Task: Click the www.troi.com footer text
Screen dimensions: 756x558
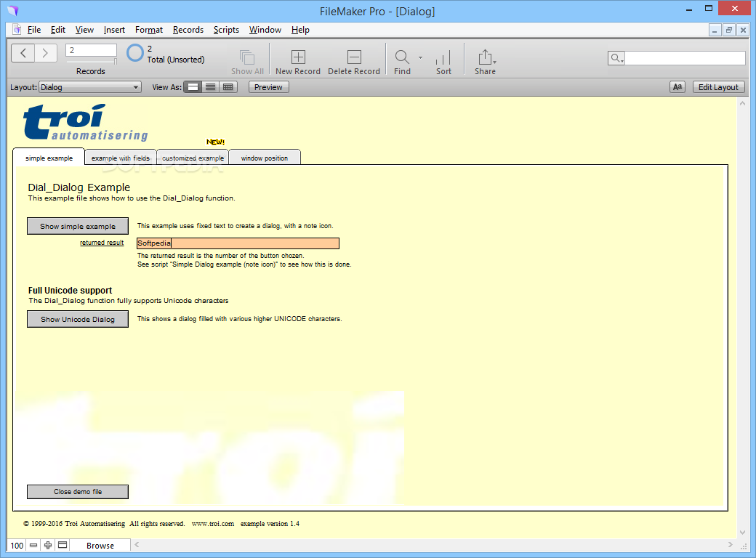Action: 212,523
